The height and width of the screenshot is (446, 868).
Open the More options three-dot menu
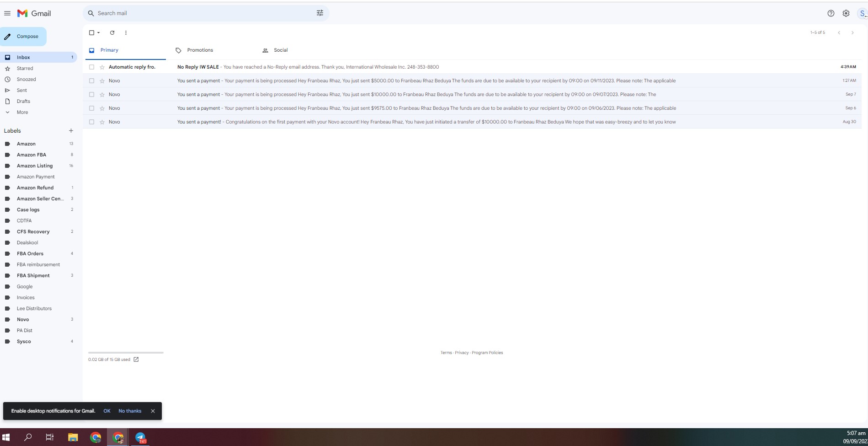126,32
